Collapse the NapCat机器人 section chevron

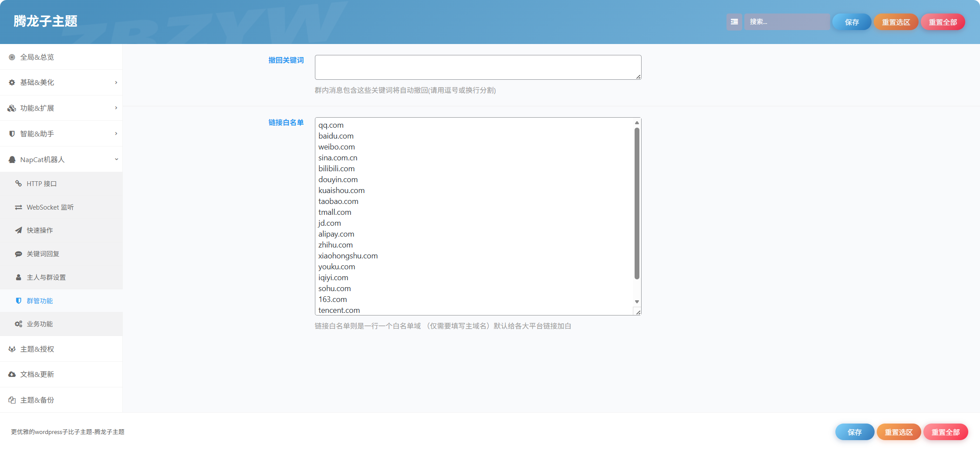point(116,159)
